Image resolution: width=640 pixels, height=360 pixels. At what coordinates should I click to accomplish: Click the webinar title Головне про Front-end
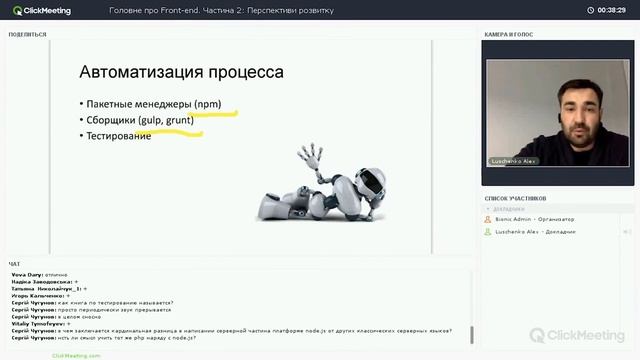(221, 11)
